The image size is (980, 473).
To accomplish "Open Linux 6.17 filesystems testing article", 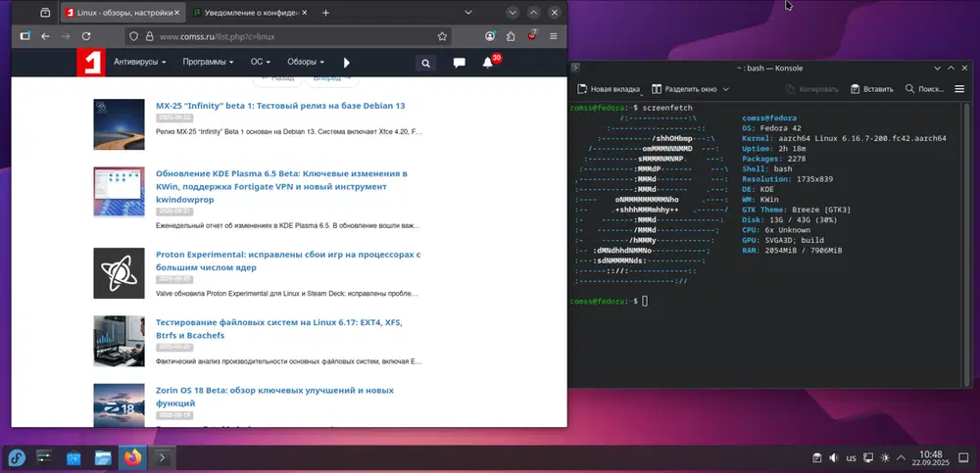I will 278,329.
